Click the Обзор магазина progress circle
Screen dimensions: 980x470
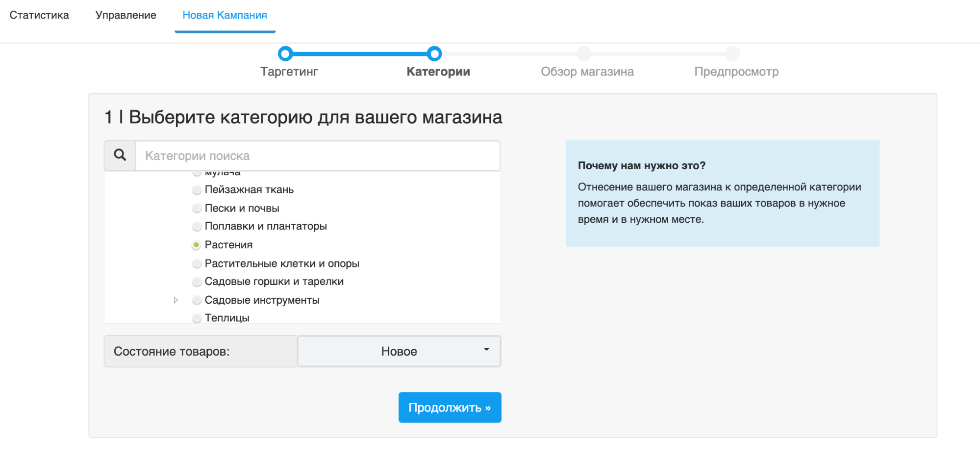tap(583, 53)
